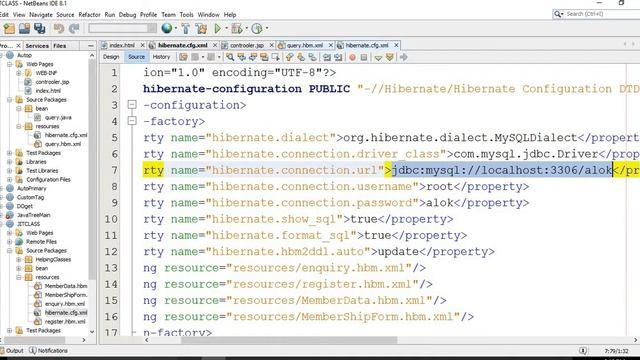The width and height of the screenshot is (640, 360).
Task: Switch to the query.hbm.xml editor tab
Action: tap(305, 45)
